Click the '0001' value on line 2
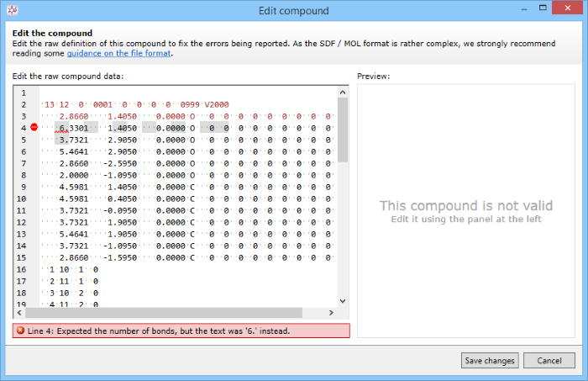The width and height of the screenshot is (588, 381). tap(102, 105)
